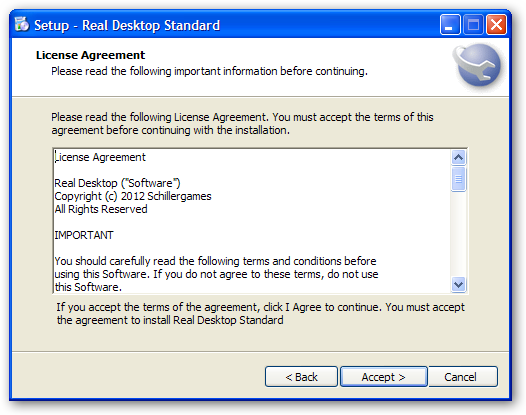This screenshot has height=415, width=526.
Task: Minimize the Setup window
Action: click(x=450, y=25)
